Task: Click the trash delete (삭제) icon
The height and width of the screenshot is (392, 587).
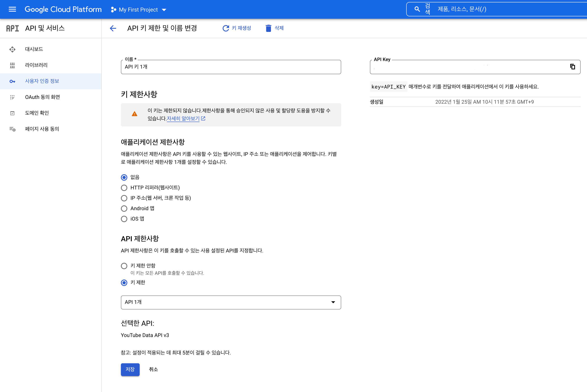Action: (268, 28)
